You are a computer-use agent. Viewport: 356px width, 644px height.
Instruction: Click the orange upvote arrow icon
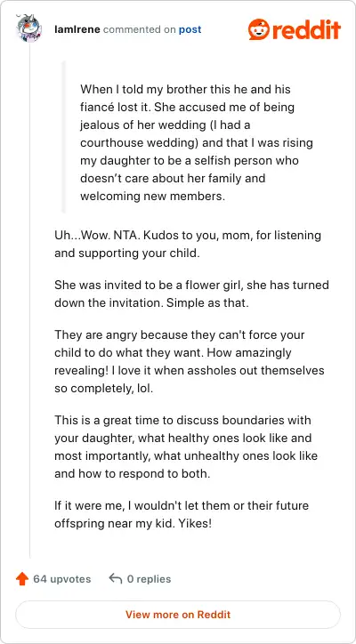click(21, 579)
